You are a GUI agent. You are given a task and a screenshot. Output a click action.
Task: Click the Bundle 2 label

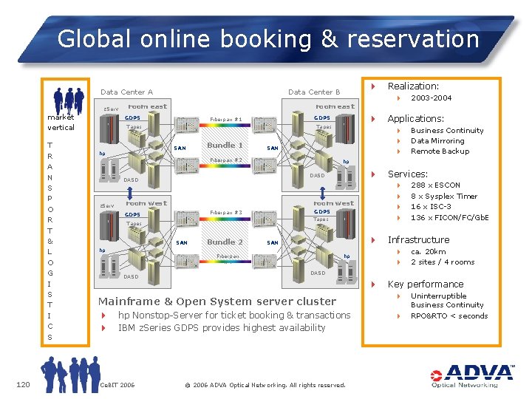pyautogui.click(x=225, y=242)
